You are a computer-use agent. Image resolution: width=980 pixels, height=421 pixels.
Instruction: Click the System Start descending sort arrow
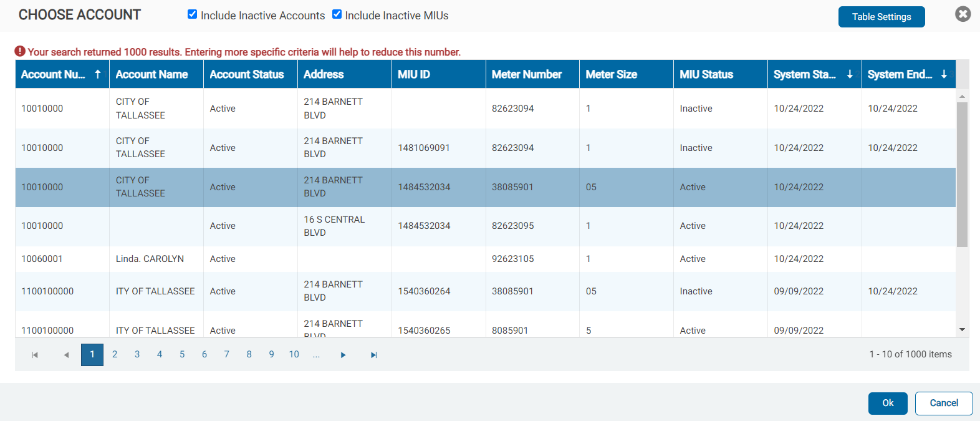(x=850, y=74)
